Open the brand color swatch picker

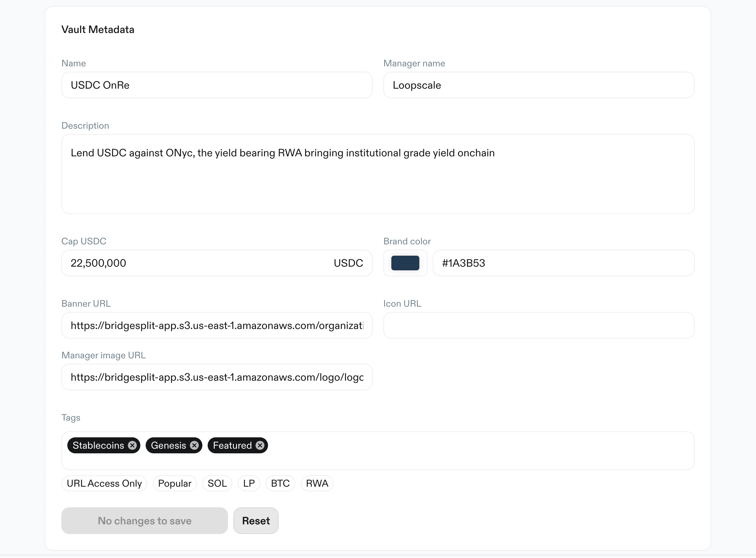[x=405, y=263]
